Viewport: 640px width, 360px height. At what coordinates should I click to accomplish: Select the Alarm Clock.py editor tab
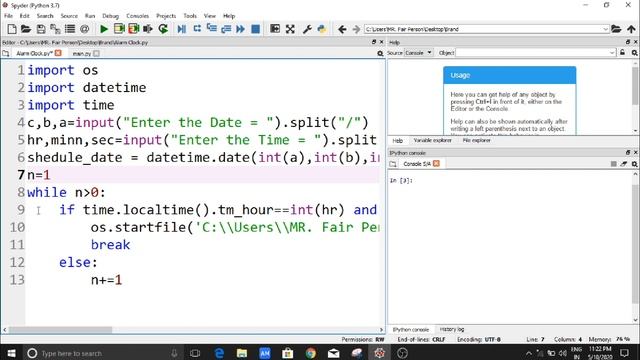click(35, 53)
